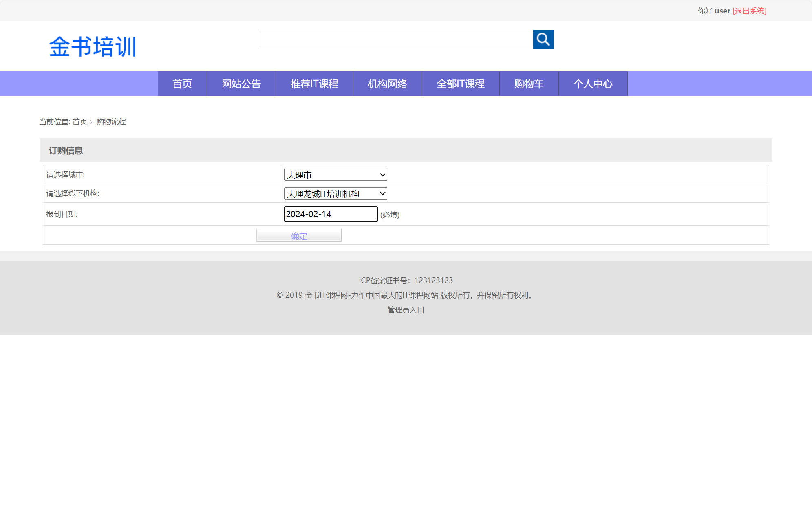The height and width of the screenshot is (510, 812).
Task: Click the 金书培训 site logo
Action: (93, 46)
